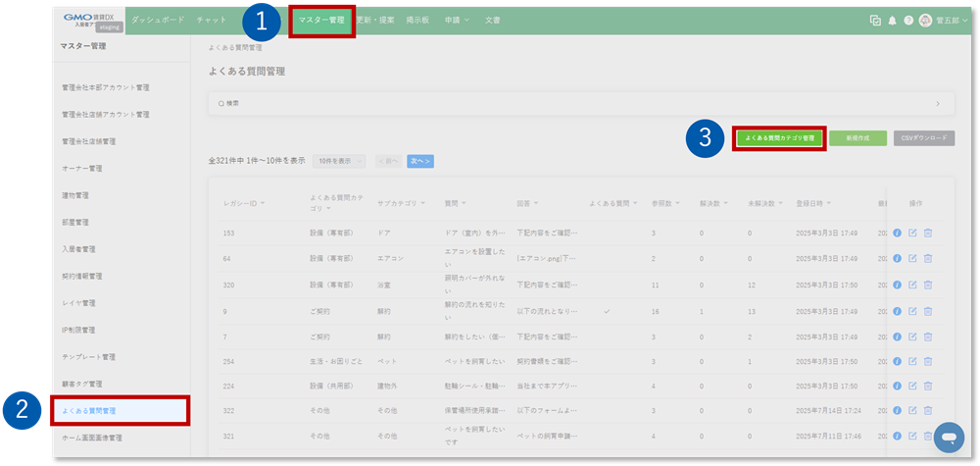
Task: Open 文書 in top navigation
Action: point(493,20)
